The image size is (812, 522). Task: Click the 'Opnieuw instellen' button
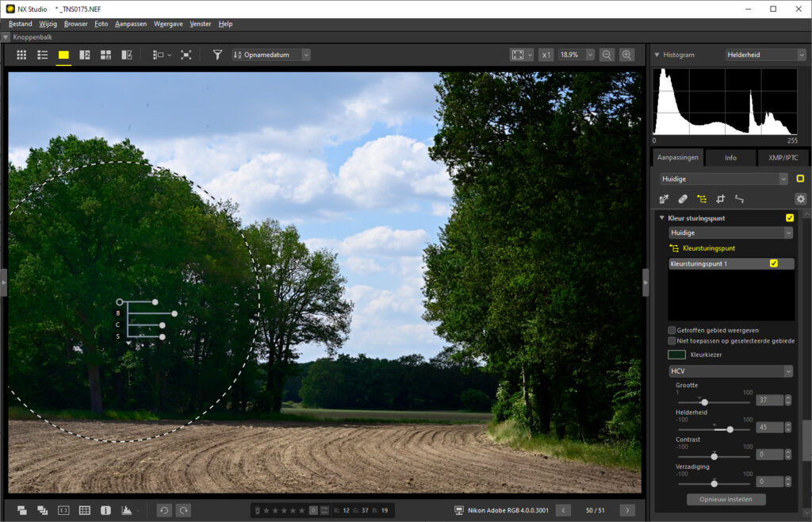(726, 500)
